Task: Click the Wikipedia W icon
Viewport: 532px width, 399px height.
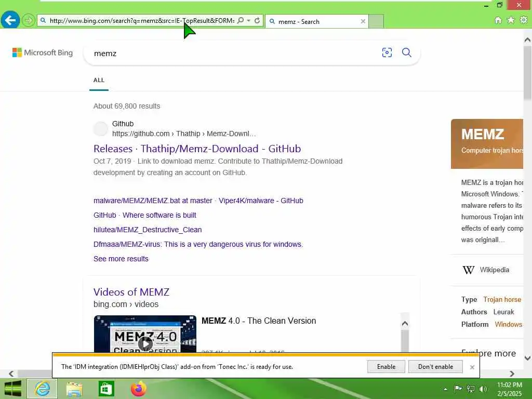Action: click(469, 270)
